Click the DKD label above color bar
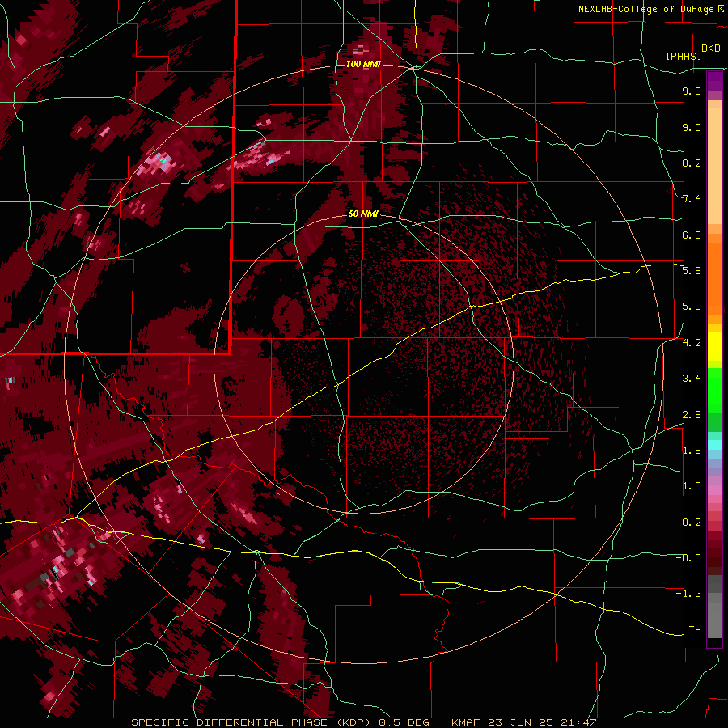This screenshot has height=728, width=728. [x=711, y=49]
